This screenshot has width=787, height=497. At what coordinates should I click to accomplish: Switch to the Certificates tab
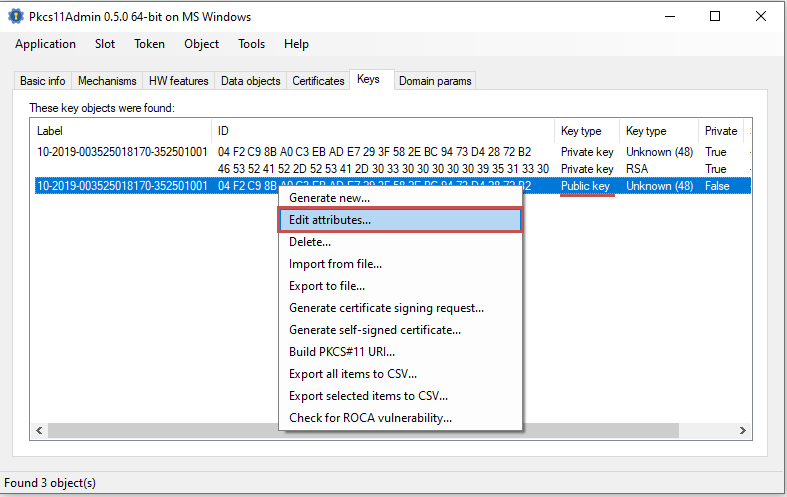coord(318,81)
